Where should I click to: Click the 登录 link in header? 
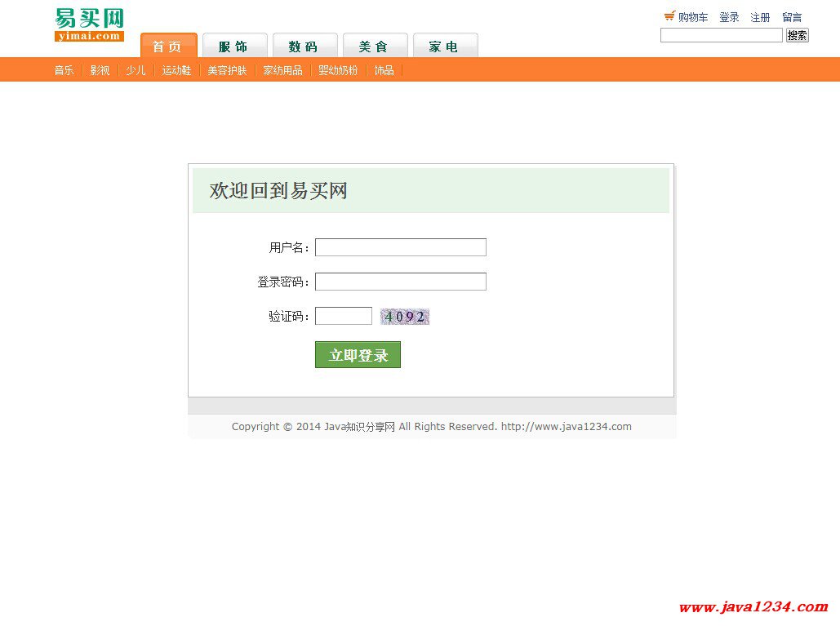tap(729, 17)
